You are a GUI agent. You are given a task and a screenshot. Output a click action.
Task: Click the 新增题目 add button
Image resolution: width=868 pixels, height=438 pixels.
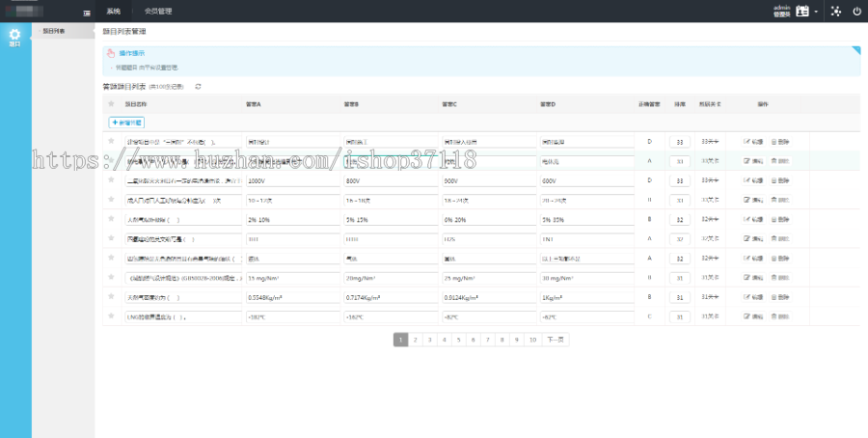126,123
